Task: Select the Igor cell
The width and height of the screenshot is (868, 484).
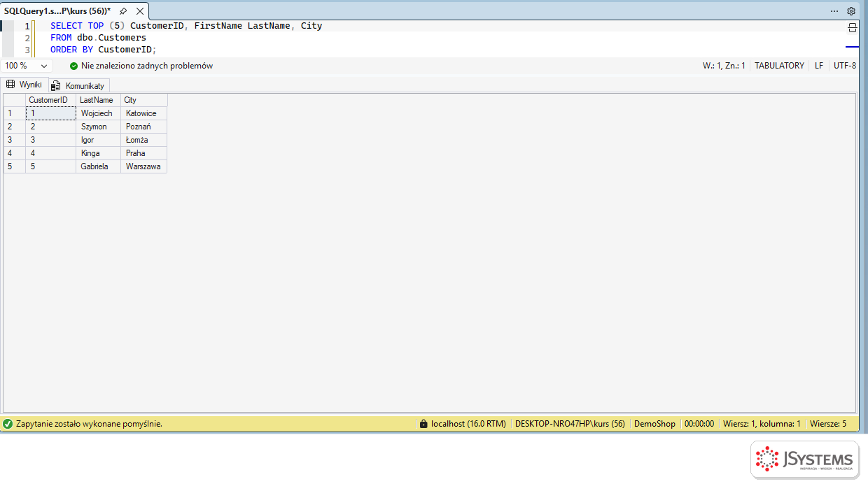Action: [x=98, y=140]
